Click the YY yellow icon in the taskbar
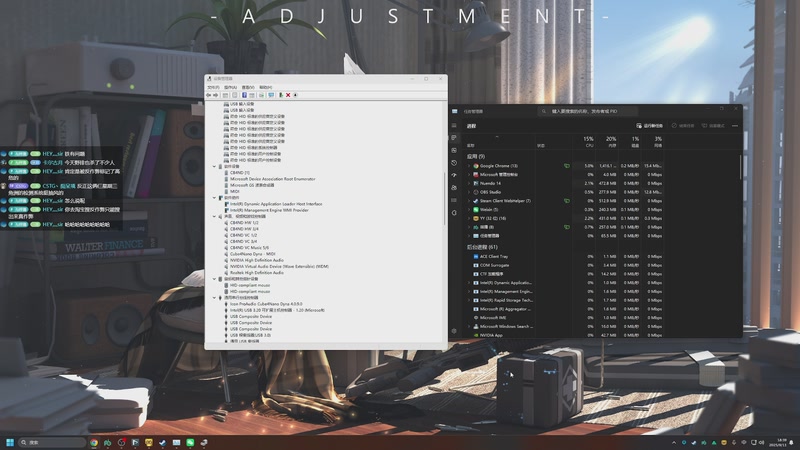This screenshot has width=800, height=450. 149,442
